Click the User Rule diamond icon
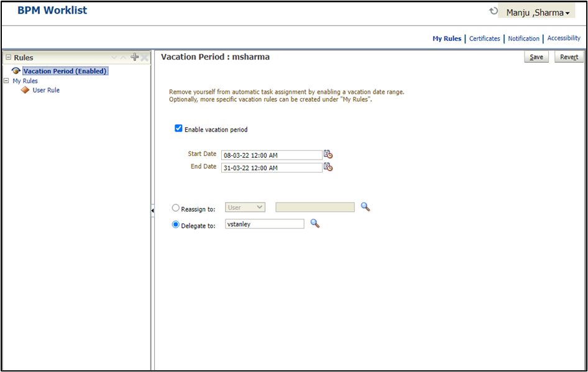This screenshot has width=588, height=372. pos(25,90)
